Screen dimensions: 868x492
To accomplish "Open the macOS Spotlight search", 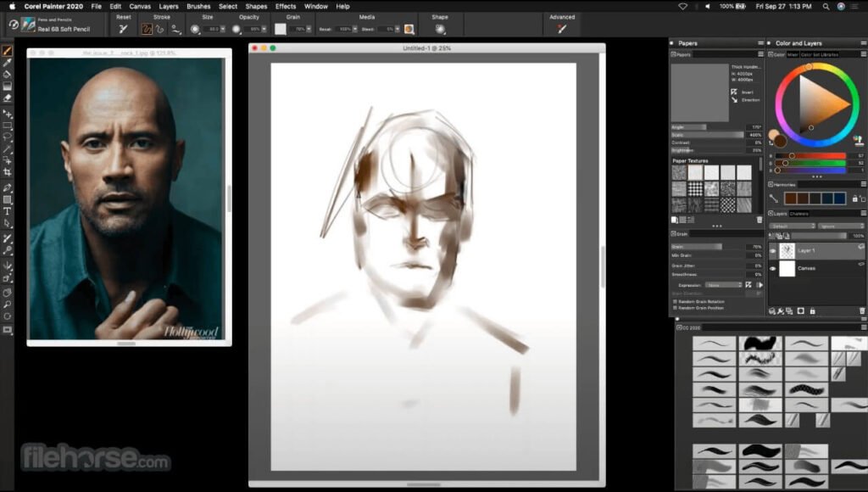I will point(826,7).
